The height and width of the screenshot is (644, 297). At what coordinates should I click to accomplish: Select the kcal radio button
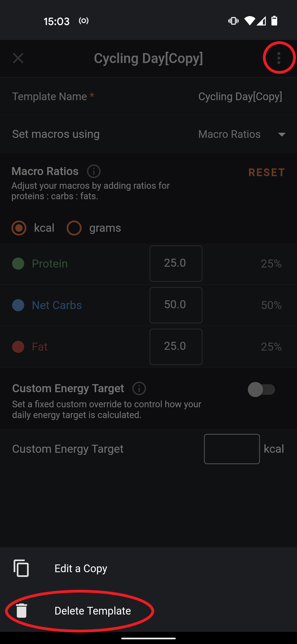(19, 228)
